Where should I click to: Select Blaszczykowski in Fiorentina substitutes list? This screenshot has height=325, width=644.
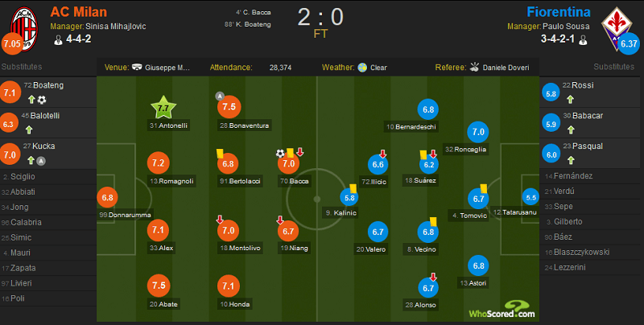577,252
